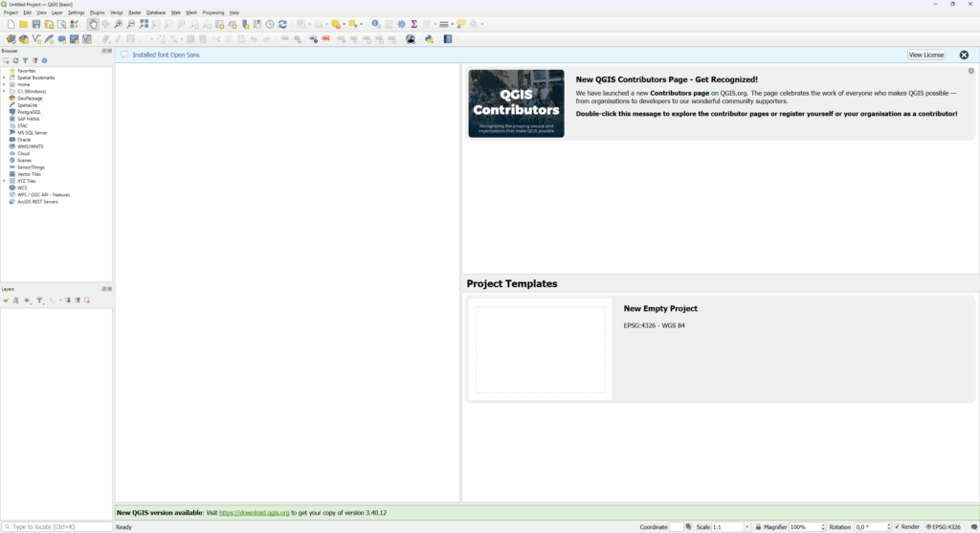The height and width of the screenshot is (533, 980).
Task: Follow the download.qgis.org link
Action: point(254,513)
